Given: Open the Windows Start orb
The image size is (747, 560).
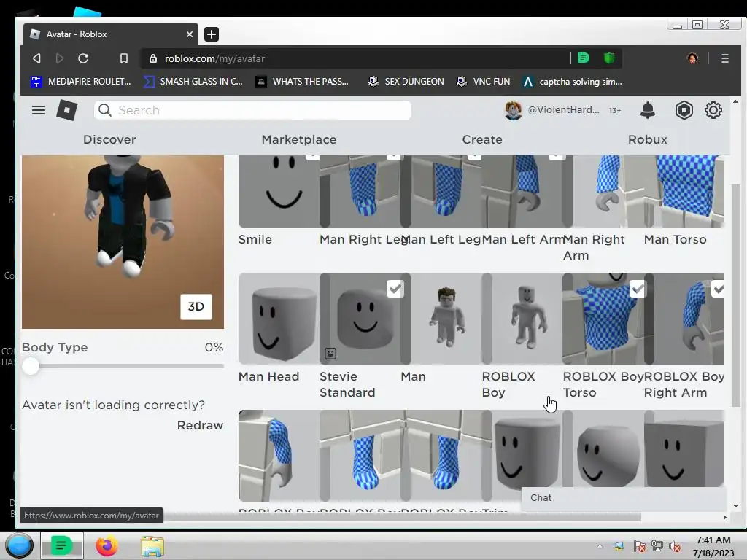Looking at the screenshot, I should pyautogui.click(x=19, y=545).
